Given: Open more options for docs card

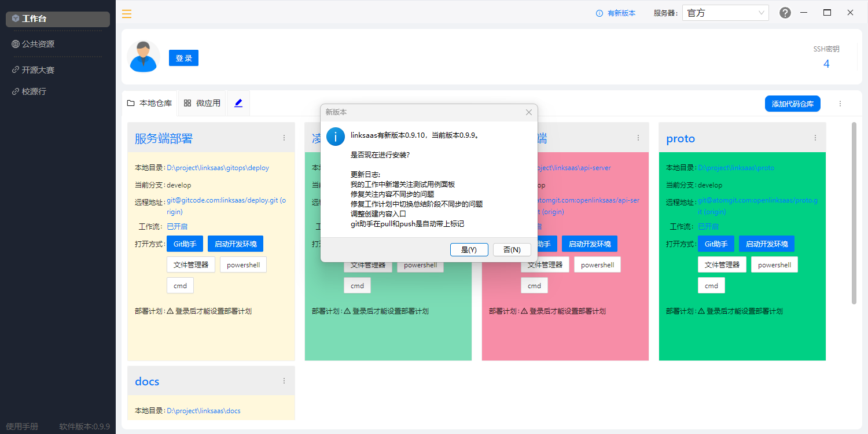Looking at the screenshot, I should (284, 381).
